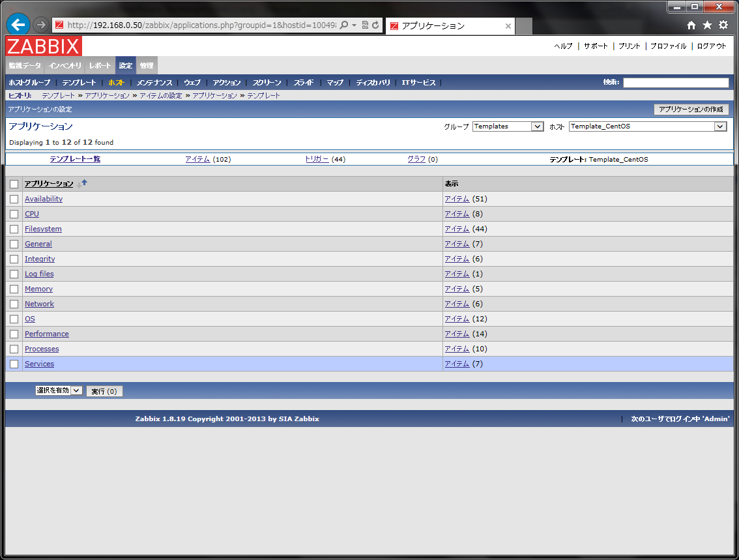The width and height of the screenshot is (739, 560).
Task: Click the プロファイル link at top
Action: [669, 46]
